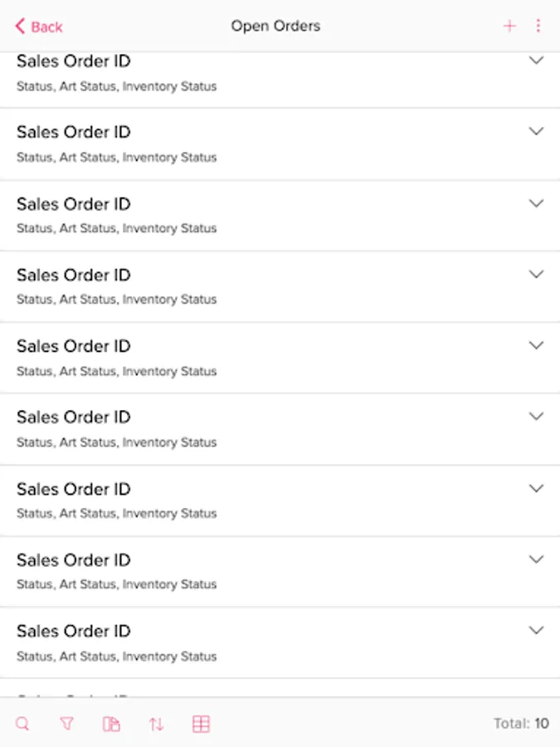Expand the fifth Sales Order ID row chevron
560x747 pixels.
click(536, 346)
